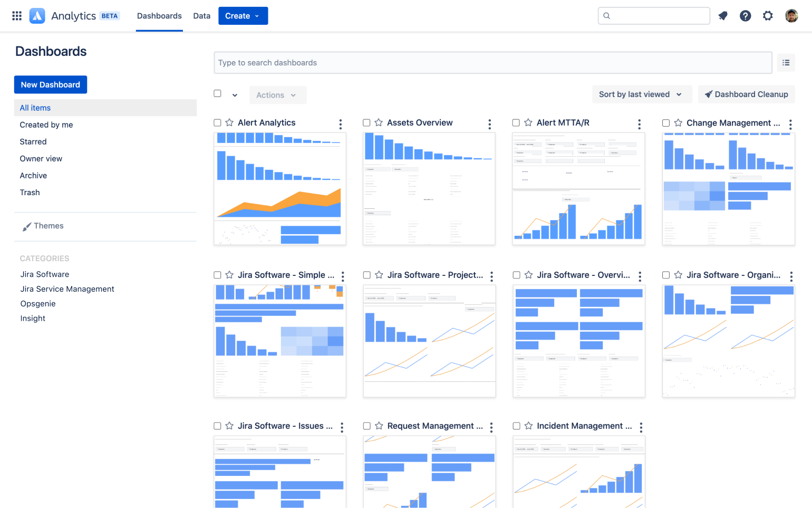The height and width of the screenshot is (508, 812).
Task: Switch to list view icon
Action: point(786,63)
